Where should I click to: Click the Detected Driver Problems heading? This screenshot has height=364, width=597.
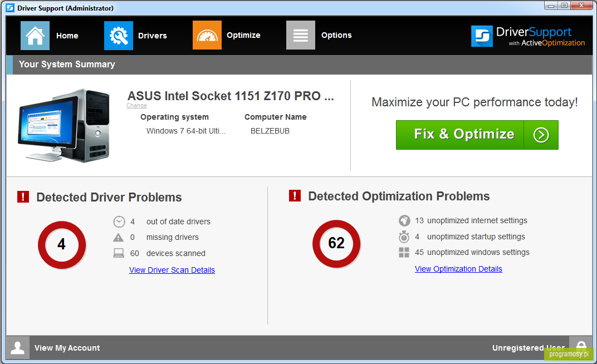click(x=109, y=198)
